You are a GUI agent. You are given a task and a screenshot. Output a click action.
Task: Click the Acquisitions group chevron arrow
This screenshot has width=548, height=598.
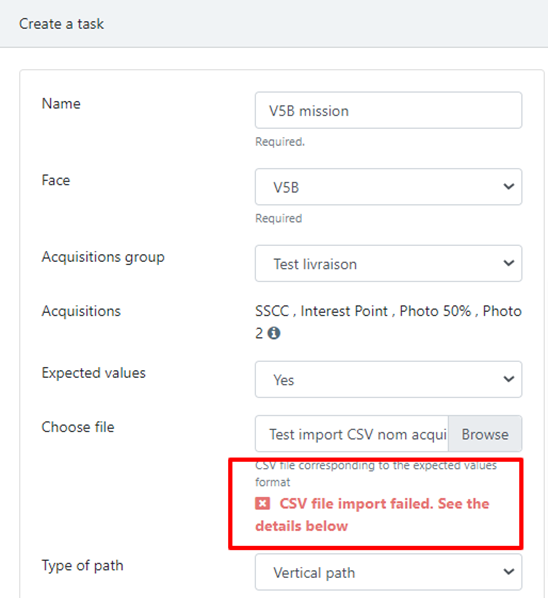[509, 263]
